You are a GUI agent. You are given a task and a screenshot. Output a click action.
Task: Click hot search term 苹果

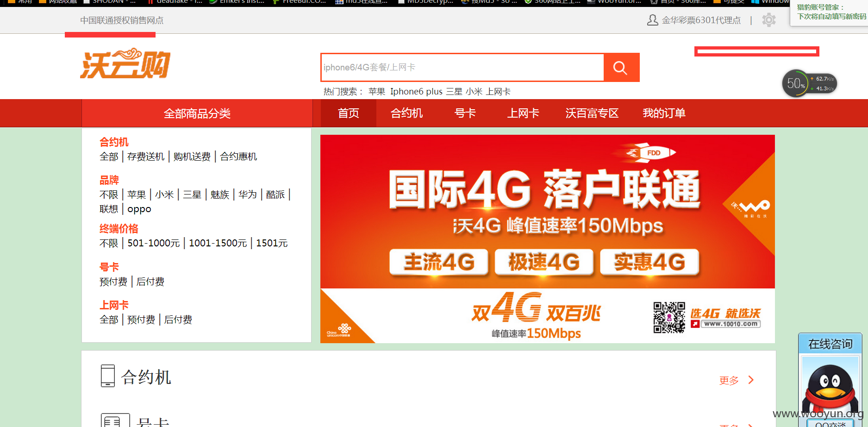pyautogui.click(x=377, y=92)
